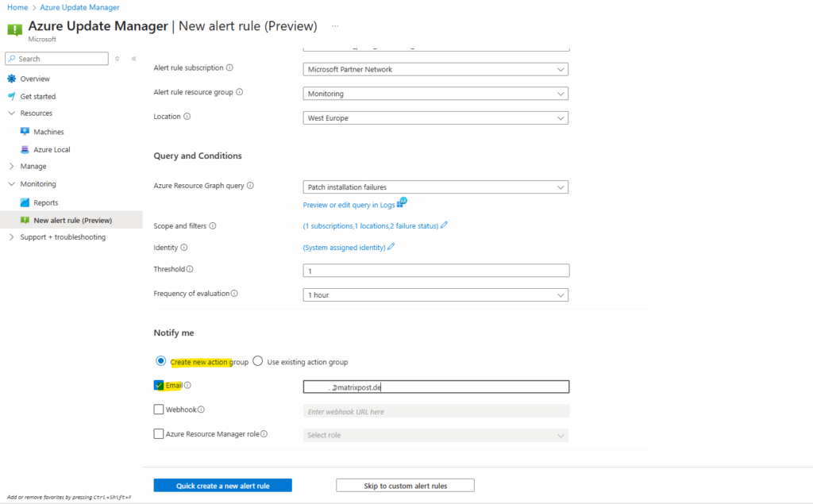This screenshot has width=813, height=504.
Task: Open Alert rule subscription dropdown
Action: pyautogui.click(x=436, y=70)
